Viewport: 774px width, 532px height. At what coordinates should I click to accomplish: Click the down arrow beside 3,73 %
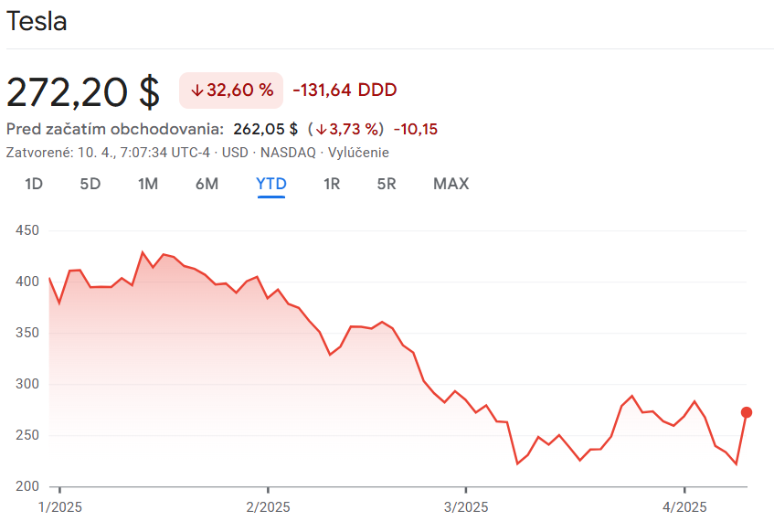pyautogui.click(x=321, y=129)
